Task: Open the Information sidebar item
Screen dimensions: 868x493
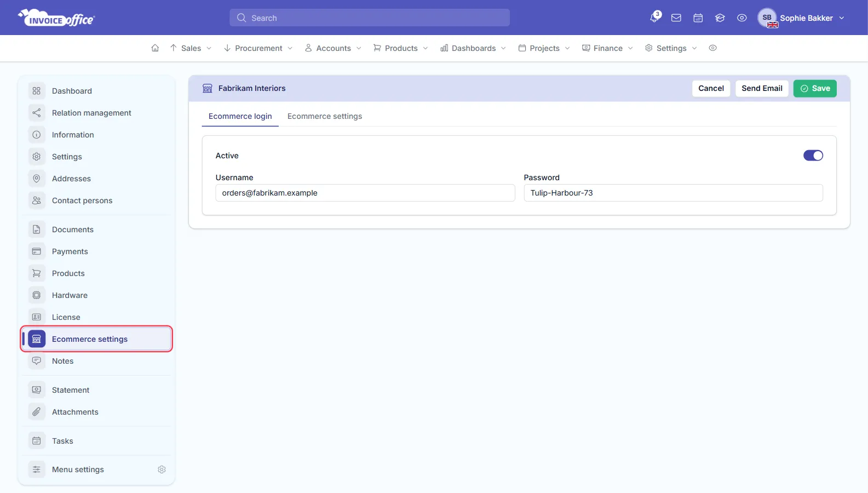Action: click(x=96, y=135)
